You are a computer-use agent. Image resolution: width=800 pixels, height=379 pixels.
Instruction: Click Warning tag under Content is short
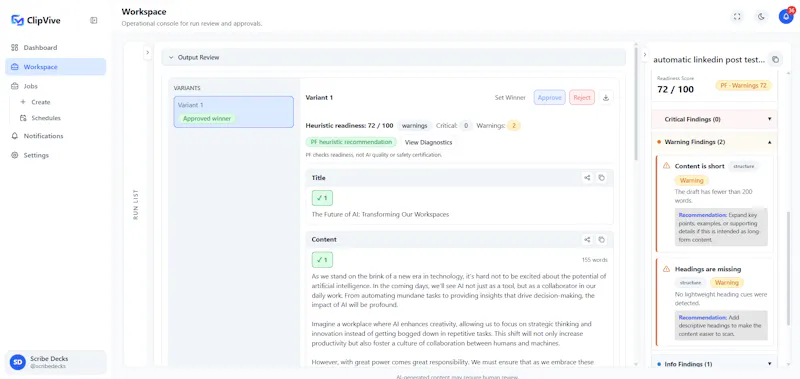[691, 180]
